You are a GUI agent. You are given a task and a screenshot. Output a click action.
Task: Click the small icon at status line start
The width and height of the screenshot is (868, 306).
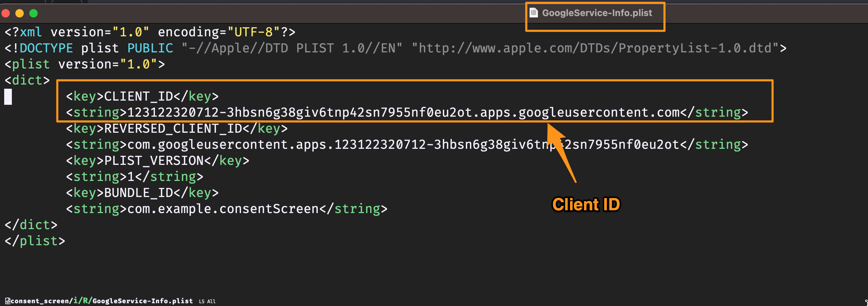pos(7,301)
